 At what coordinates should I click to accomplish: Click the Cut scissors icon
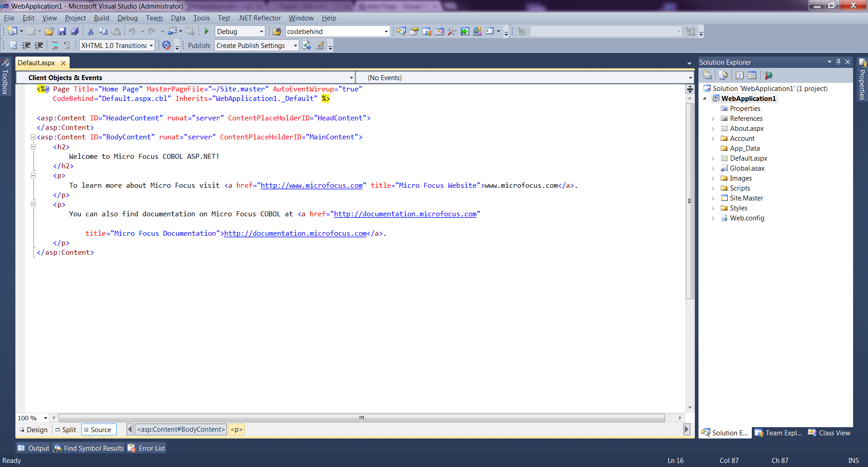(x=90, y=31)
